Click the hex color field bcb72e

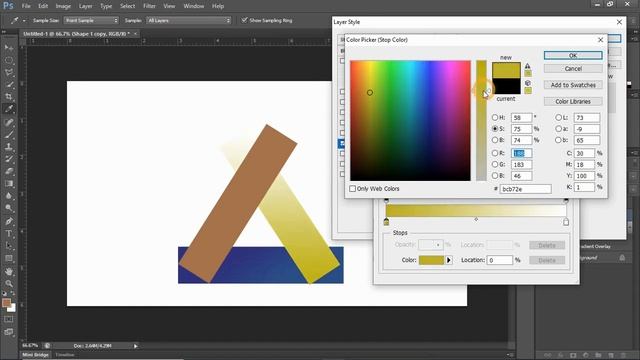[525, 189]
